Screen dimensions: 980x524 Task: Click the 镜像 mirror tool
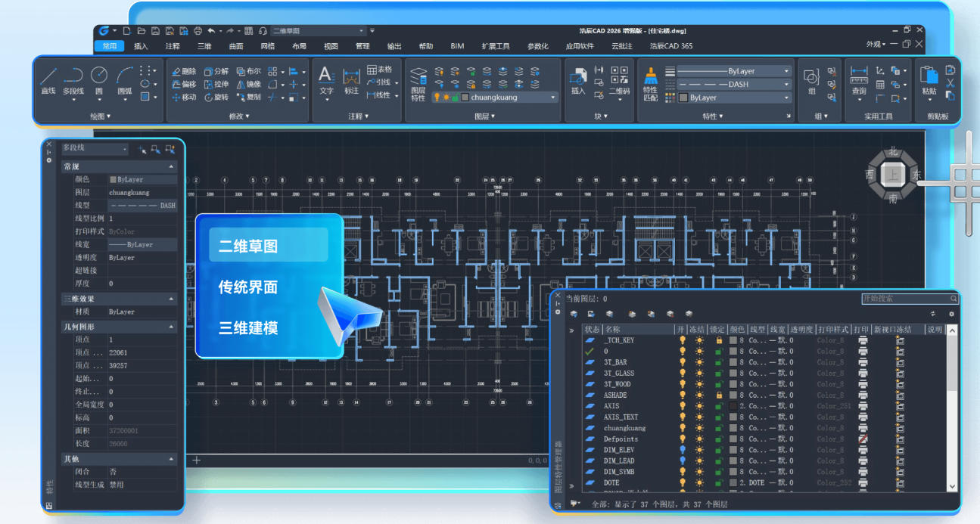pos(248,84)
